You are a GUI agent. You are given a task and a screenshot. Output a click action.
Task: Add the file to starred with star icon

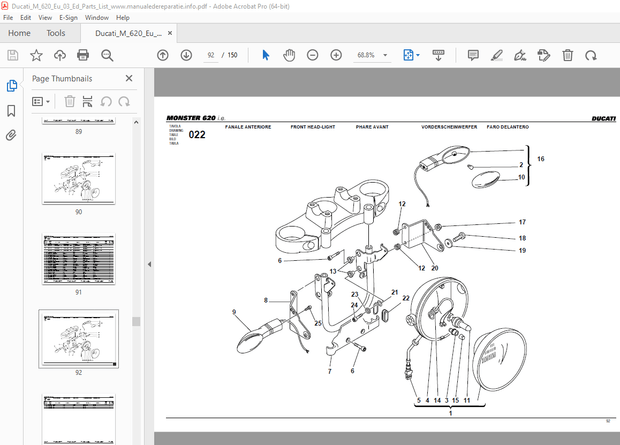(36, 55)
